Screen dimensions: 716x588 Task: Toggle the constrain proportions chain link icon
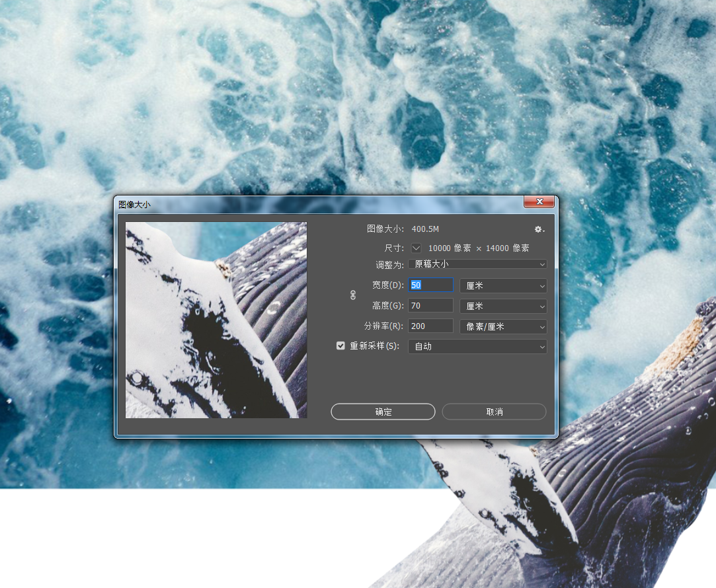(353, 295)
